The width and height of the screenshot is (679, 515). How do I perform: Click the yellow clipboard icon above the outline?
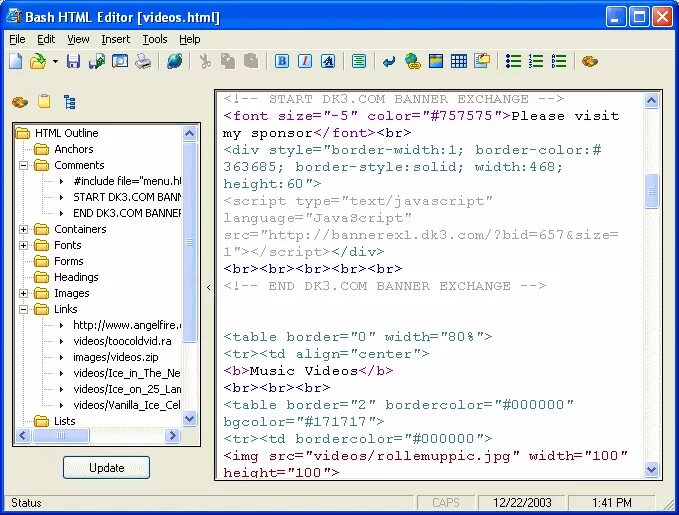click(x=44, y=102)
